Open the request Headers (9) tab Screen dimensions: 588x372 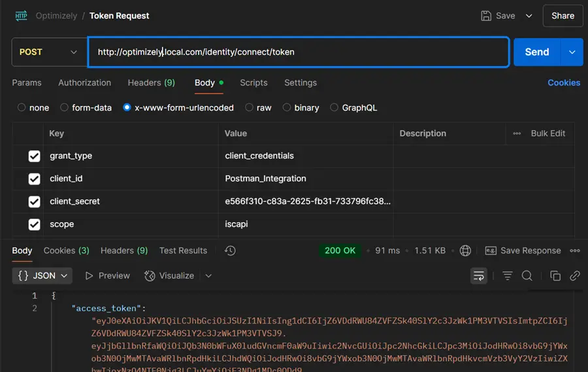[151, 82]
